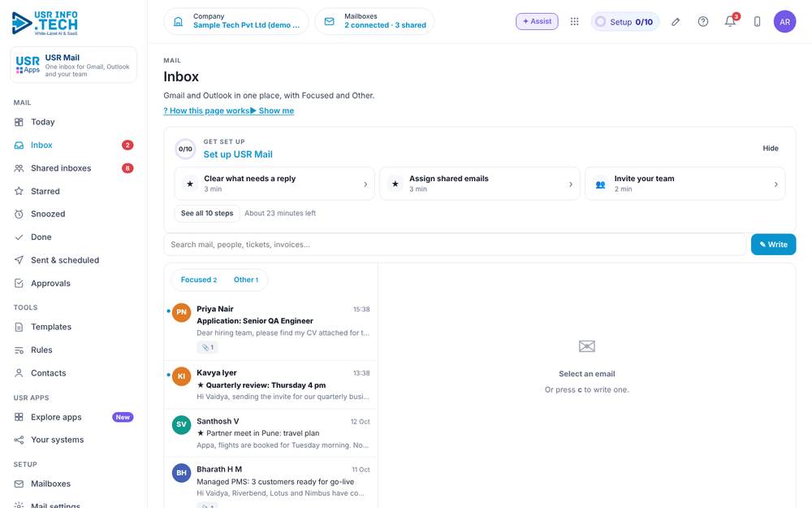Click the Show me link
This screenshot has width=812, height=508.
click(x=272, y=111)
